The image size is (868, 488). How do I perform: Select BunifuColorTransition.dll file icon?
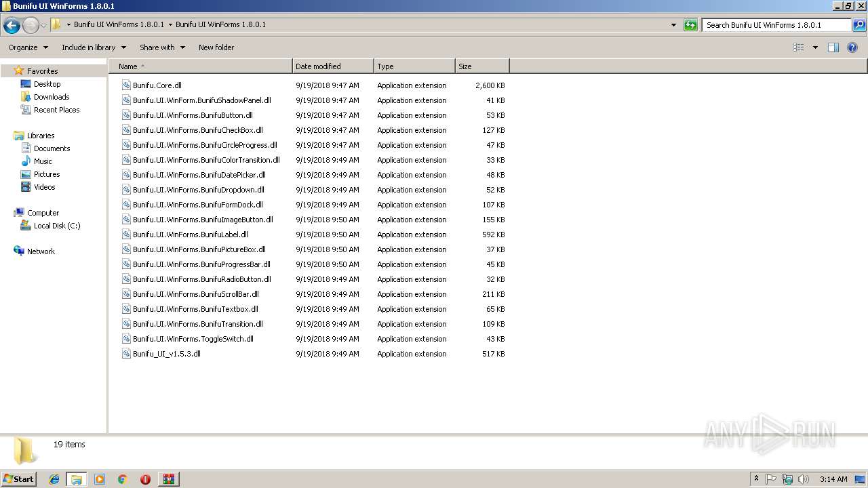click(126, 160)
